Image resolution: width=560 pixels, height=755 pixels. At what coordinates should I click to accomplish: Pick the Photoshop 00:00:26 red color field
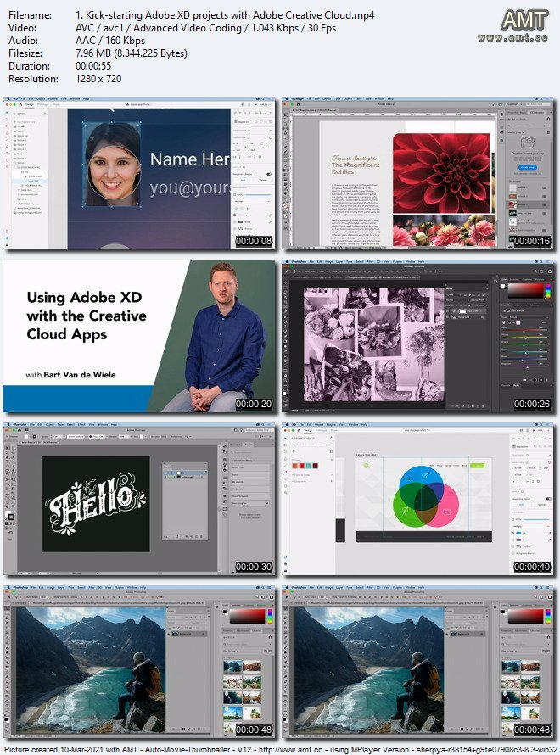point(525,291)
